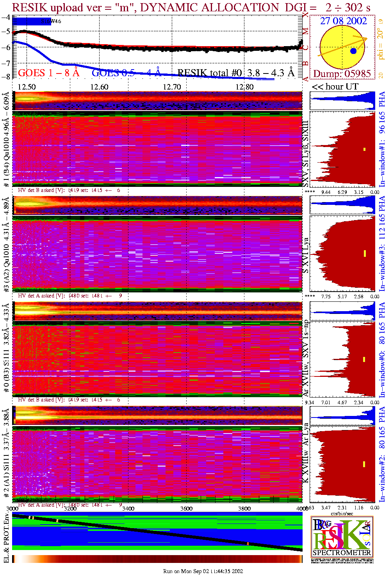Select the yellow marker in In-window#2 histogram
392x577 pixels.
(364, 464)
